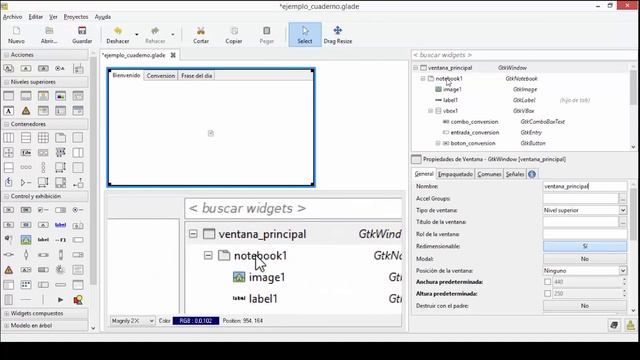This screenshot has height=360, width=640.
Task: Click the widget tree vertical scrollbar
Action: pos(633,88)
